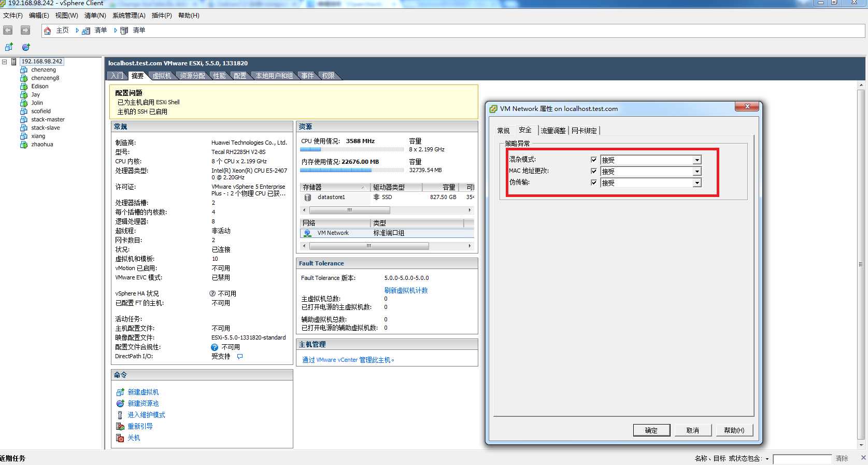Toggle the 伪传输 checkbox

click(594, 182)
